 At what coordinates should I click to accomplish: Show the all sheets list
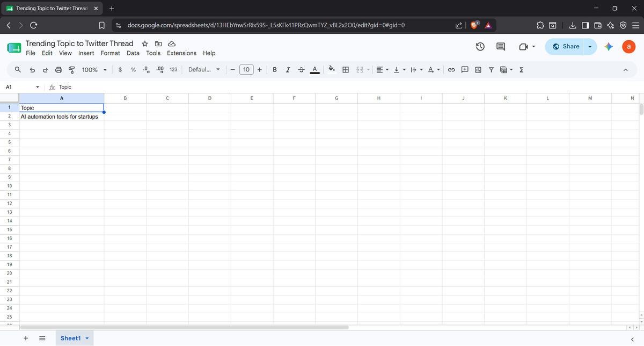click(x=41, y=338)
